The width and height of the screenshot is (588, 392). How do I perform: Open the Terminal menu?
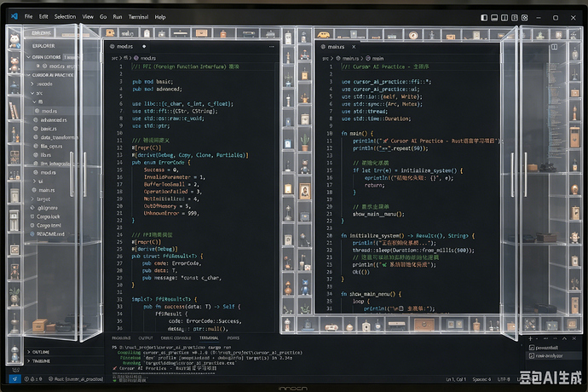138,17
